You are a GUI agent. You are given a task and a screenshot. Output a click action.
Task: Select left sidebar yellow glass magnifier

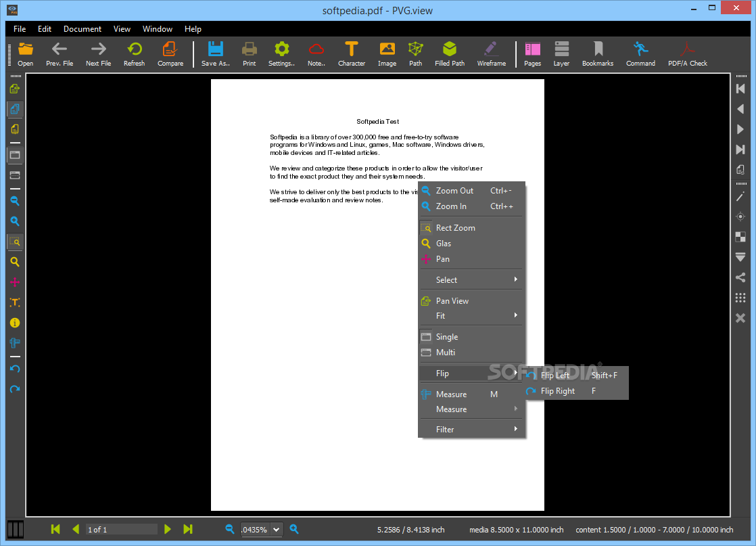[15, 262]
